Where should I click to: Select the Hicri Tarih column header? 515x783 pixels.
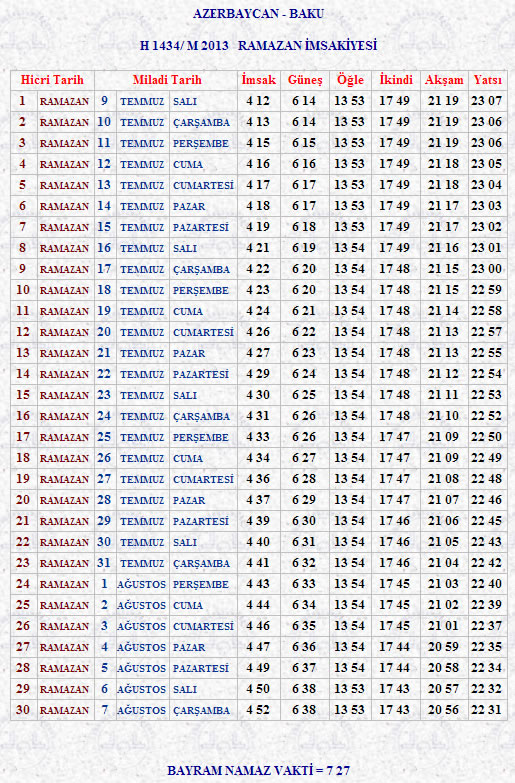point(52,80)
